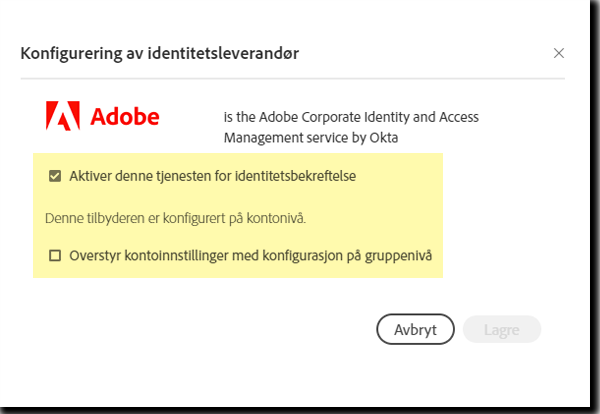Viewport: 600px width, 414px height.
Task: Close the dialog with the X icon
Action: [x=559, y=53]
